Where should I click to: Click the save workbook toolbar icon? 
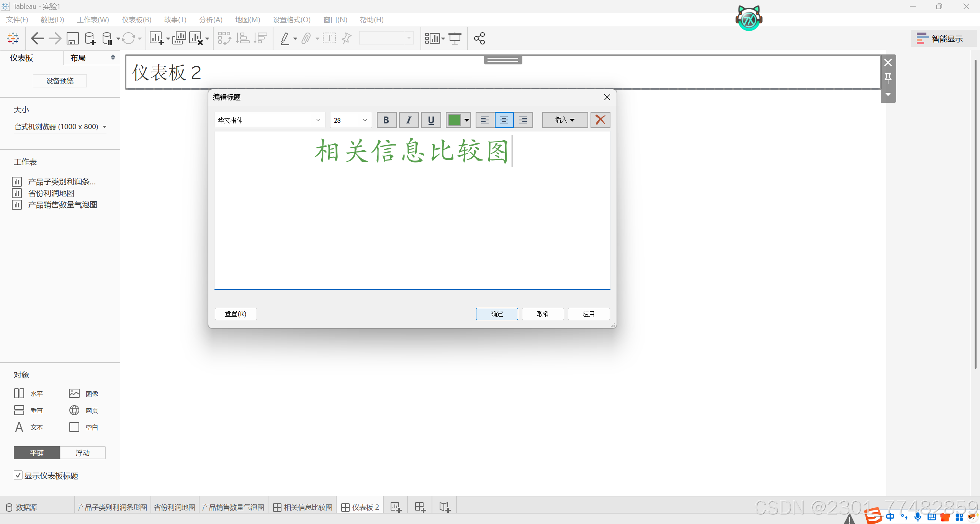click(72, 38)
